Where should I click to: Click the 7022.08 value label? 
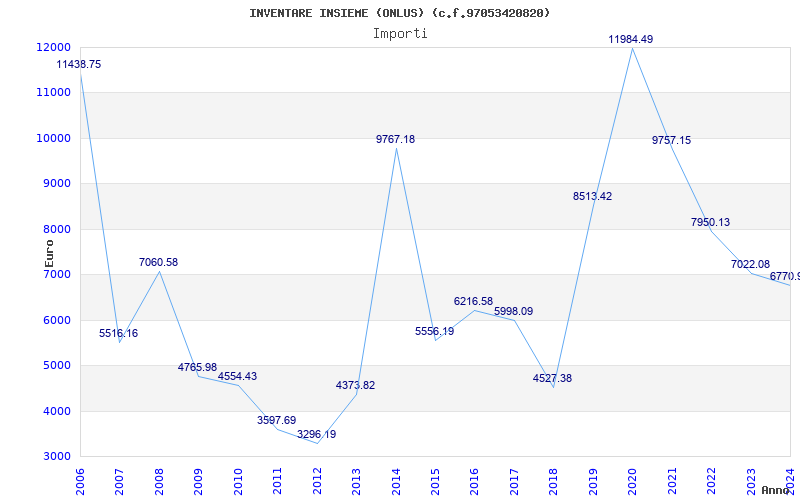[751, 264]
